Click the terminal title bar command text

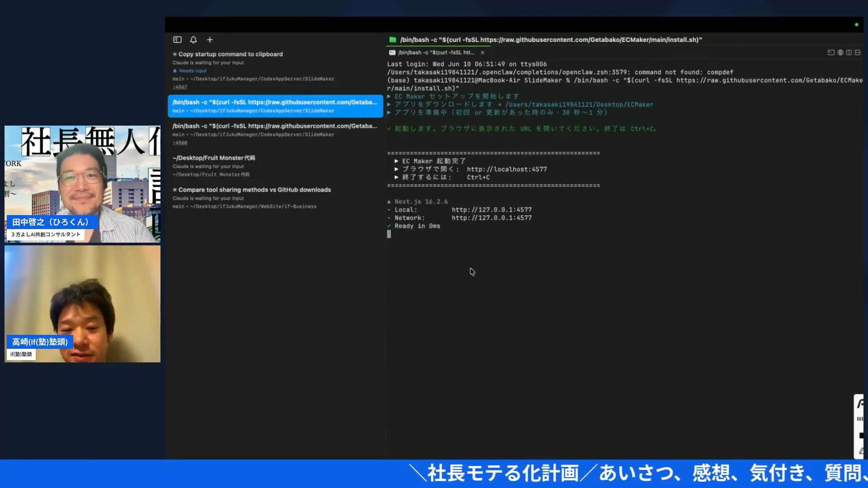point(551,40)
